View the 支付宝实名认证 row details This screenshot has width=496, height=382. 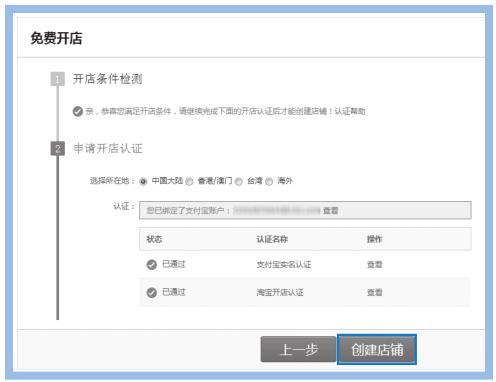pos(375,265)
